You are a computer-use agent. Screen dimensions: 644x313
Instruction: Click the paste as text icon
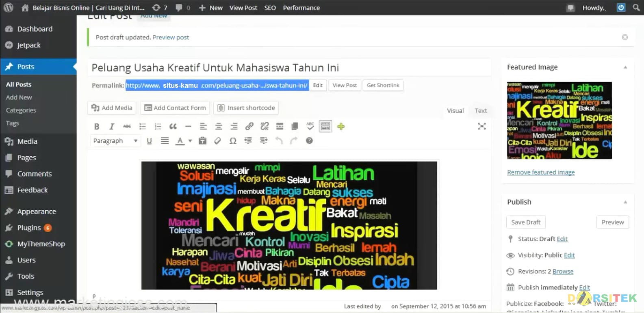tap(202, 141)
